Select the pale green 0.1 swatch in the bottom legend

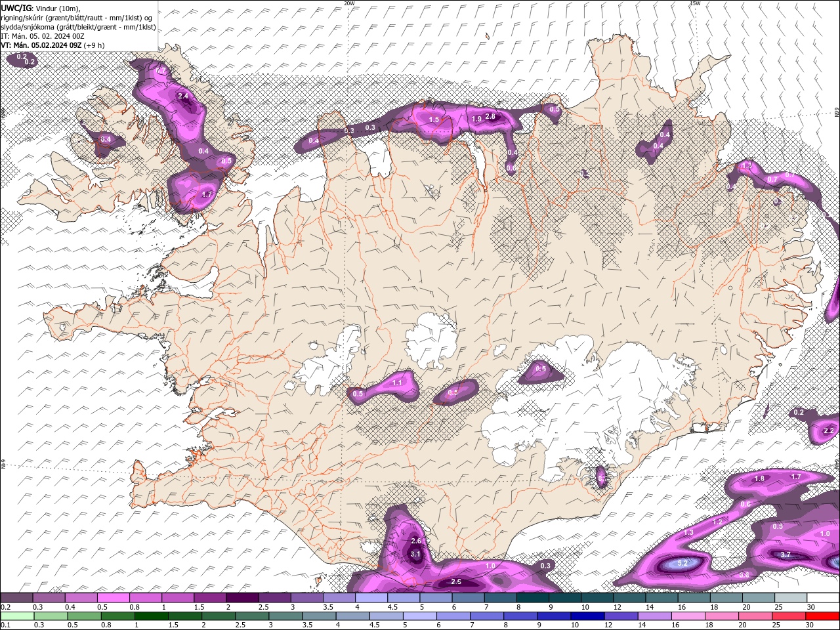tap(16, 616)
